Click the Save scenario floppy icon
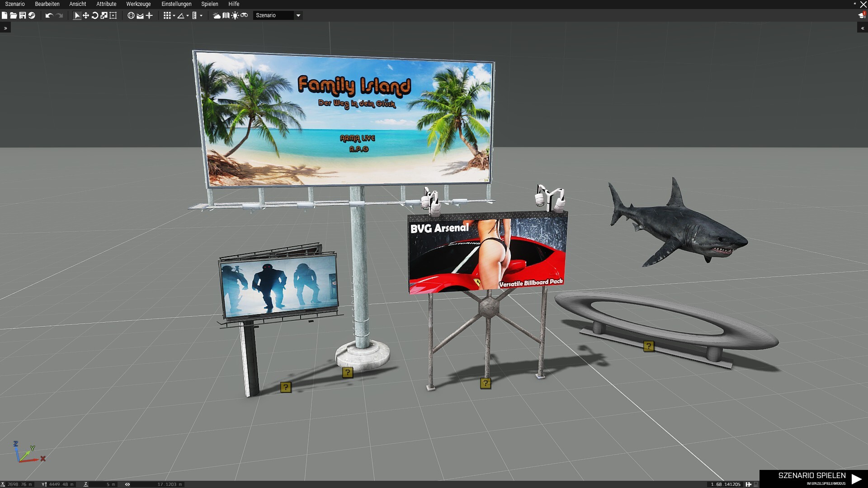 point(22,15)
